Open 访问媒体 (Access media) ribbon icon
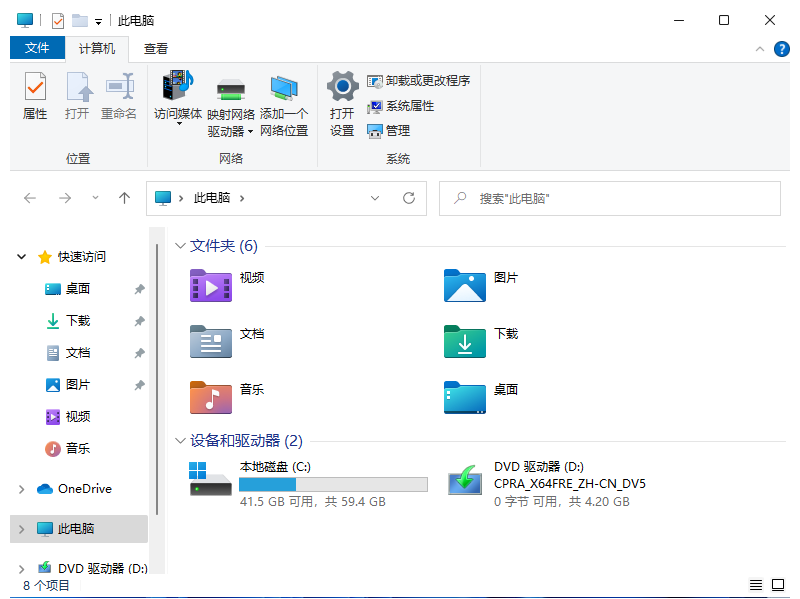The height and width of the screenshot is (599, 800). click(x=178, y=96)
